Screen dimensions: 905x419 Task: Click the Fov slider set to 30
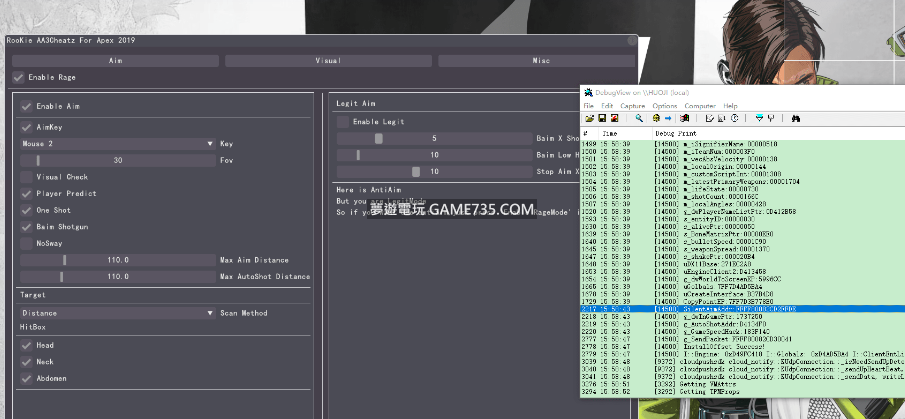pyautogui.click(x=117, y=160)
